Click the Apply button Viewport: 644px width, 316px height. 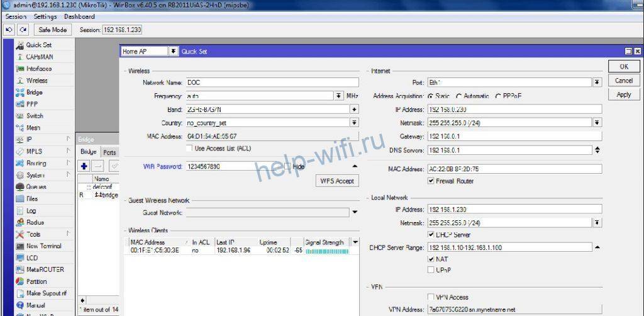pyautogui.click(x=623, y=94)
